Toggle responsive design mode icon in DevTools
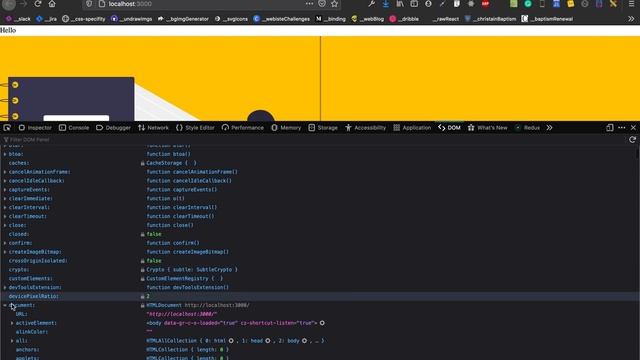 click(610, 128)
